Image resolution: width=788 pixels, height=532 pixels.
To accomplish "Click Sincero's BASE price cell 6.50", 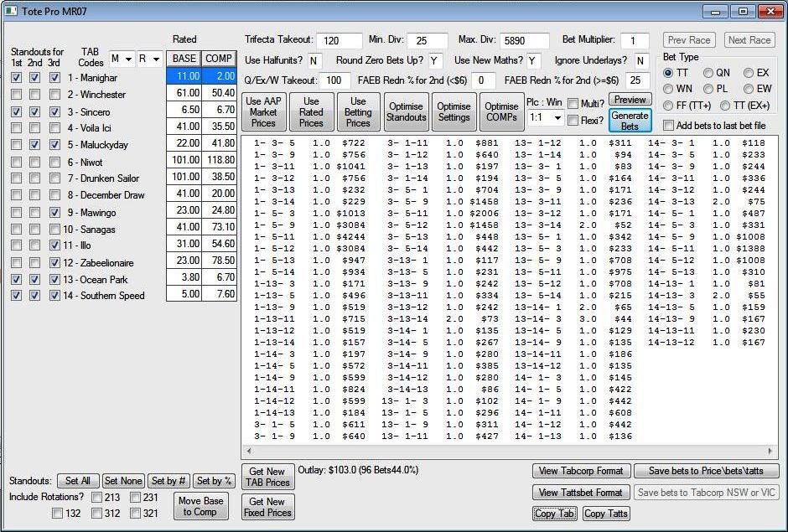I will pos(184,110).
